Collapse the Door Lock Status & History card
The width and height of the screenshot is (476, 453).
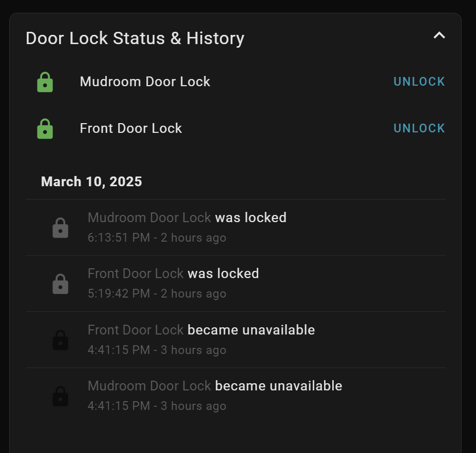(x=439, y=36)
